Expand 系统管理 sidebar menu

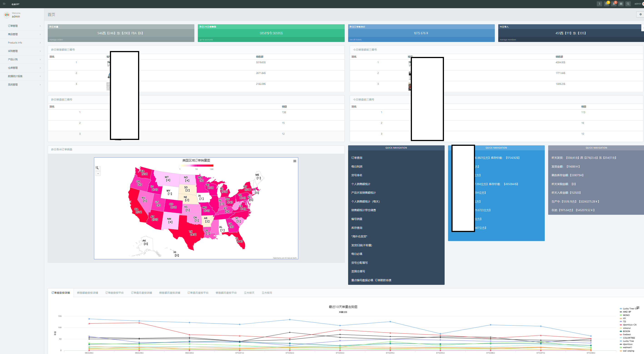click(22, 85)
